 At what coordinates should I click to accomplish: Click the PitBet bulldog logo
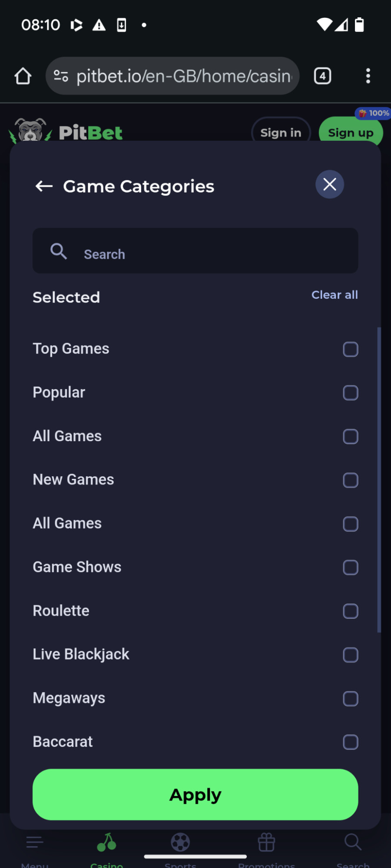click(x=30, y=131)
